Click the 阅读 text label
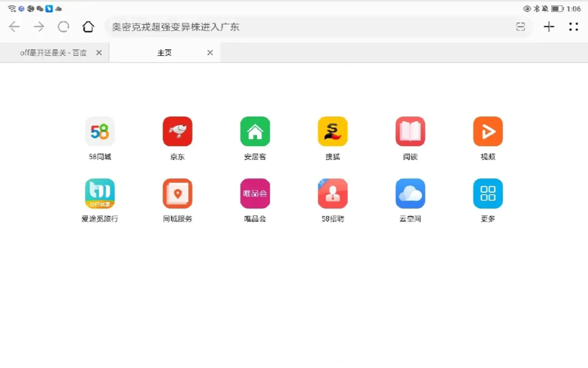This screenshot has height=368, width=588. point(410,157)
